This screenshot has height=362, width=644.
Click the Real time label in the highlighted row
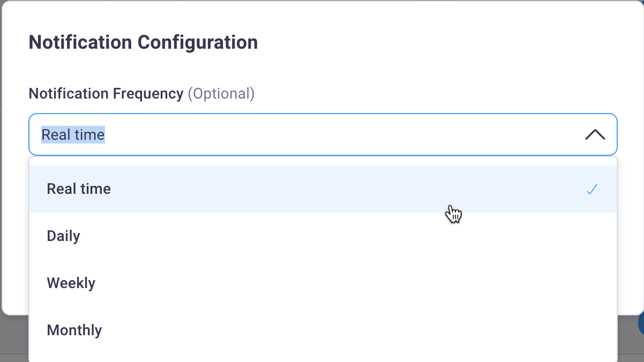coord(79,189)
